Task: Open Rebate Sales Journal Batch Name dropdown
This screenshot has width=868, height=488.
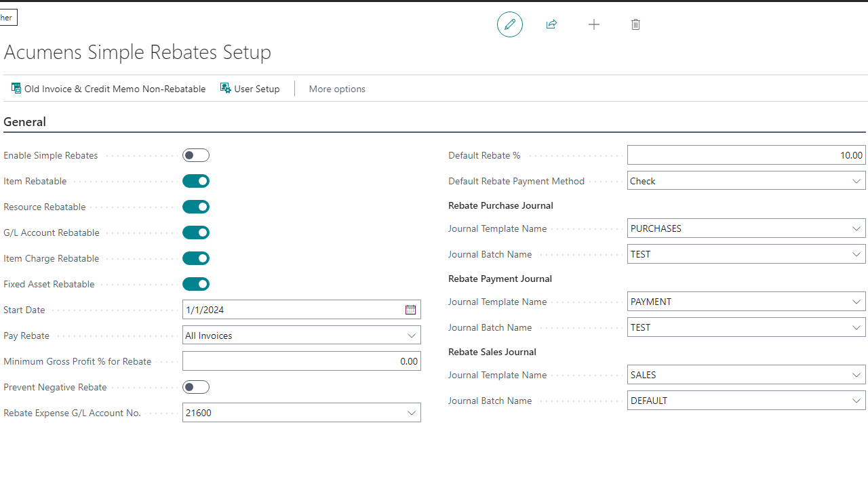Action: (x=856, y=401)
